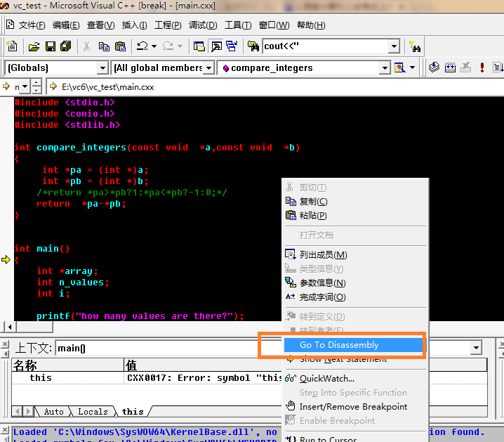Click the Undo arrow icon

click(142, 46)
